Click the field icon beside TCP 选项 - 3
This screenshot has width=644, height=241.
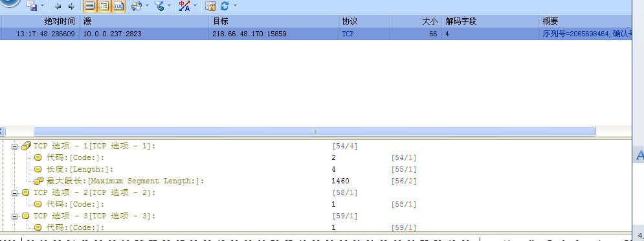click(x=25, y=216)
